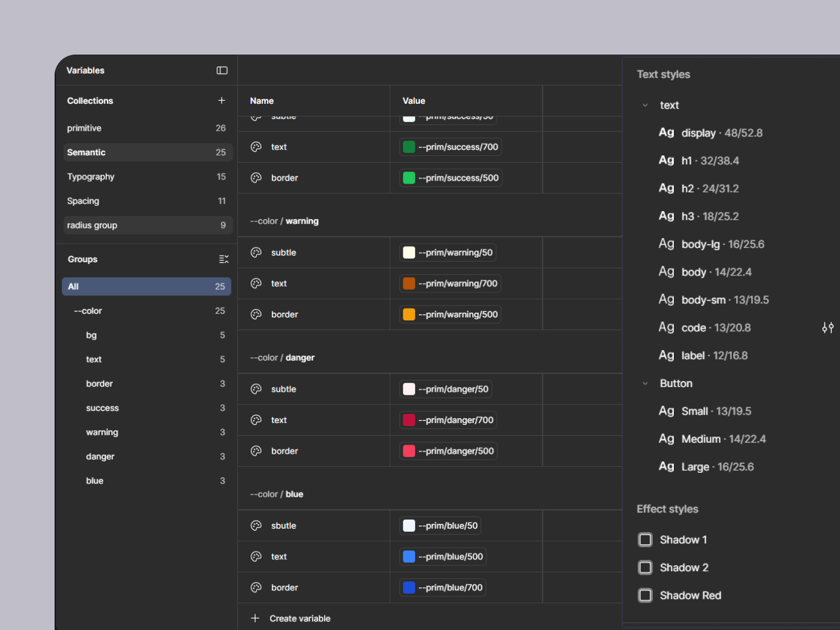Collapse the Button text styles group

tap(645, 383)
